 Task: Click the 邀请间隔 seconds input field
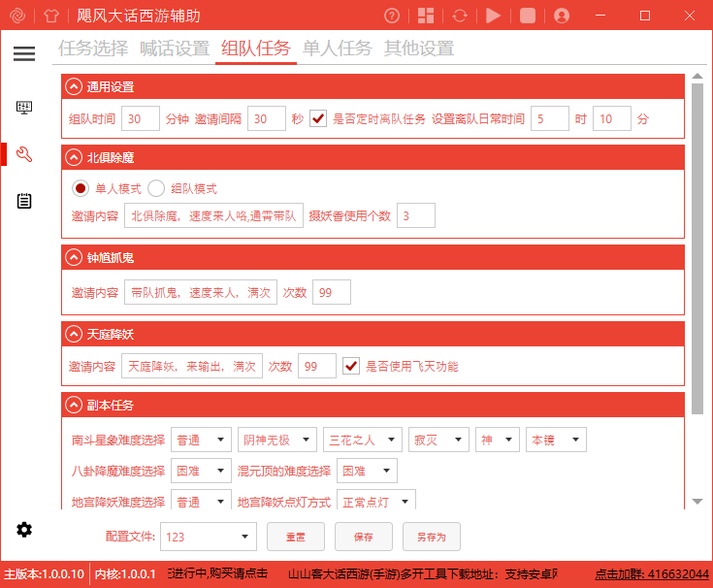(267, 118)
